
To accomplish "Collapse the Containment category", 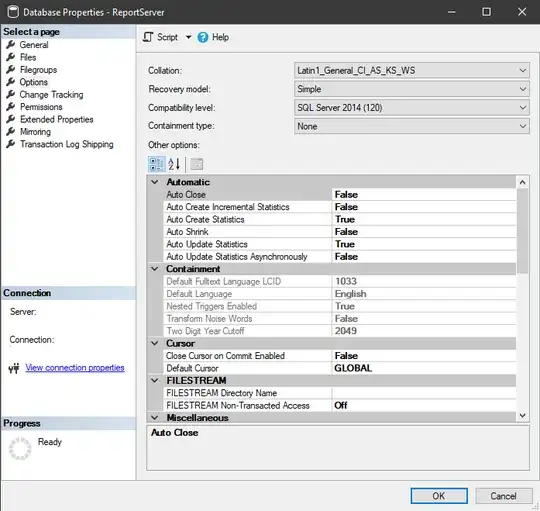I will pyautogui.click(x=155, y=269).
